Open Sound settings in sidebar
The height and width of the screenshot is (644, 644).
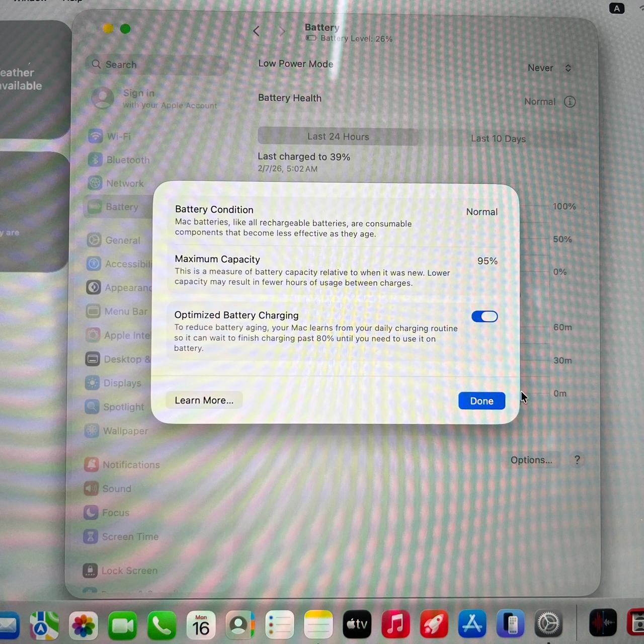[108, 489]
